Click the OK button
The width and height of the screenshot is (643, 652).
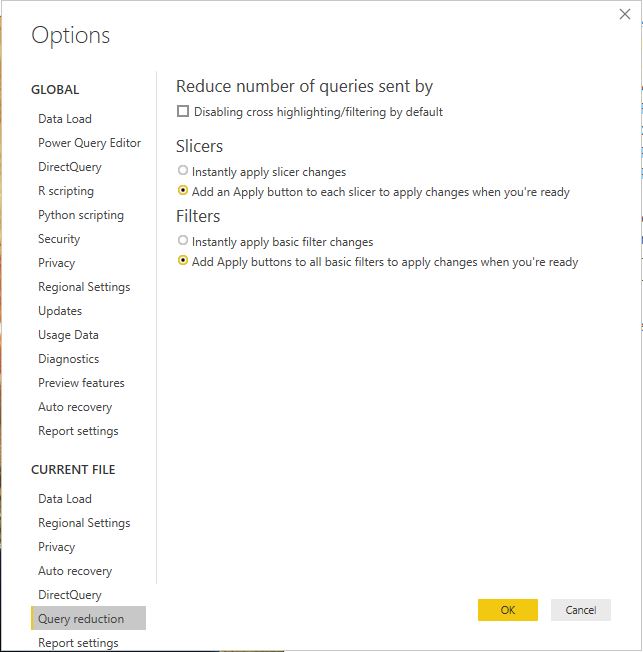(507, 610)
